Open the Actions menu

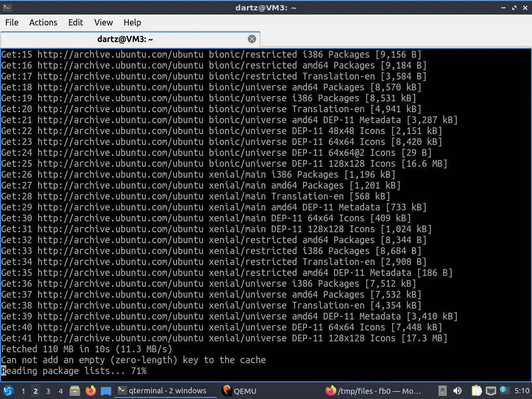43,22
